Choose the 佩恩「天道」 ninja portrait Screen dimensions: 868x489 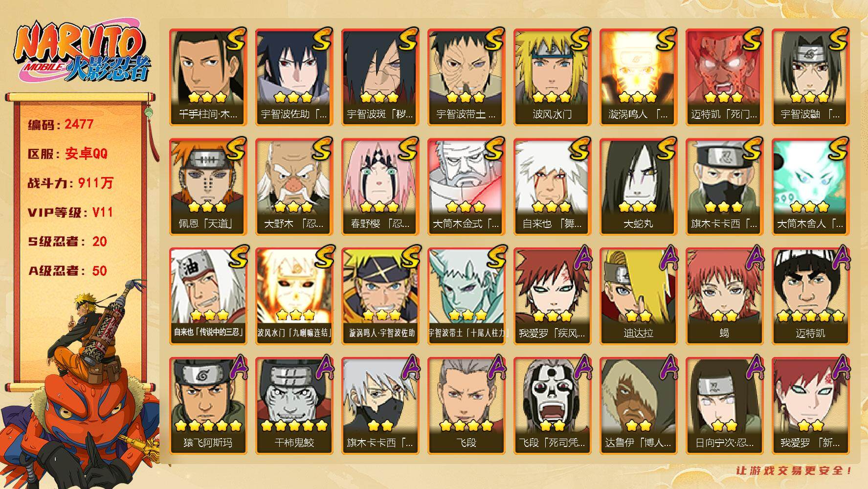click(208, 186)
